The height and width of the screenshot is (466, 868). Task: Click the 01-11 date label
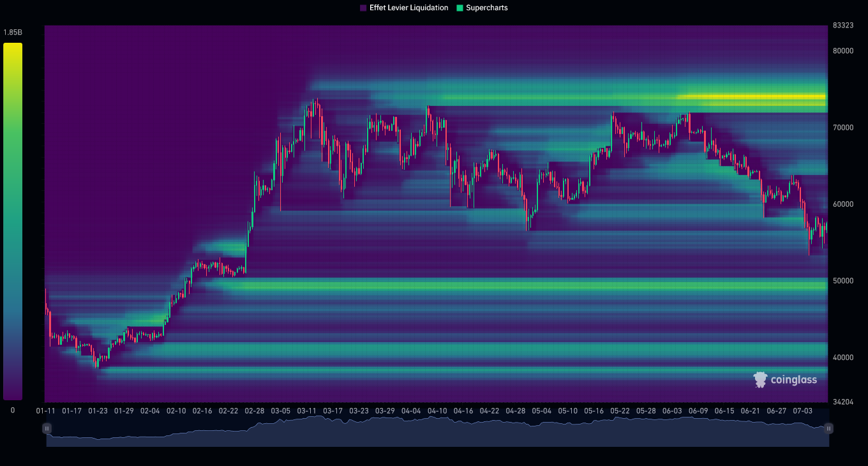tap(45, 411)
